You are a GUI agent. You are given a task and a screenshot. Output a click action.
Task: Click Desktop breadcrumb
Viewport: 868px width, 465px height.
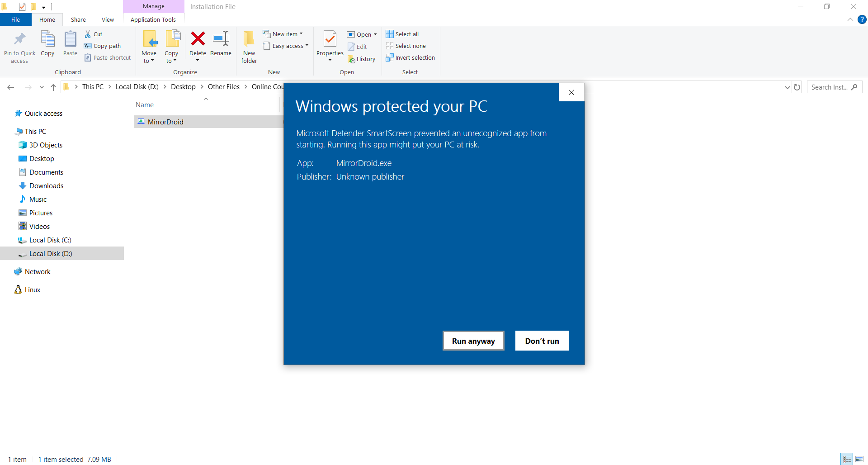click(183, 87)
